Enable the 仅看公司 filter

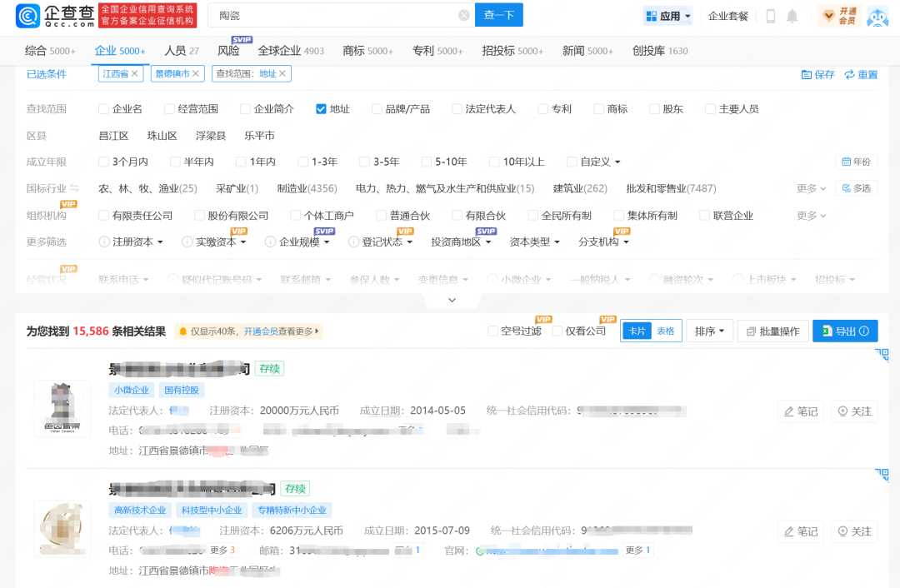click(x=557, y=331)
